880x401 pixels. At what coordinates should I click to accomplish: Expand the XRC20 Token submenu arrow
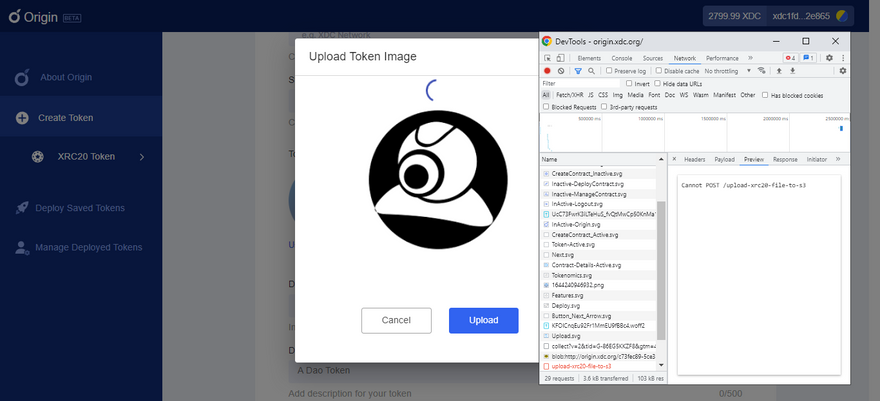click(x=141, y=157)
